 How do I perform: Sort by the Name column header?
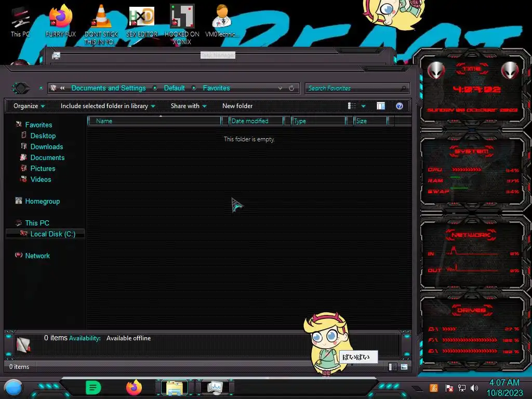pyautogui.click(x=154, y=121)
